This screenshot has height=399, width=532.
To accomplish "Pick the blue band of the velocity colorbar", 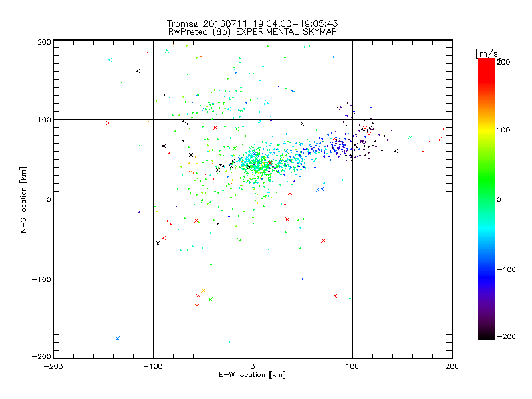I will point(487,277).
